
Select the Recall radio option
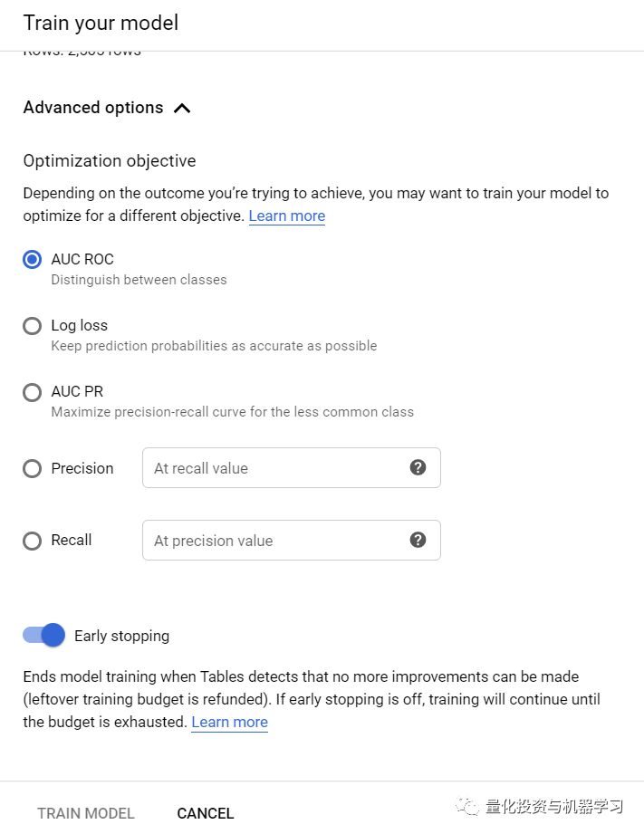pyautogui.click(x=32, y=541)
